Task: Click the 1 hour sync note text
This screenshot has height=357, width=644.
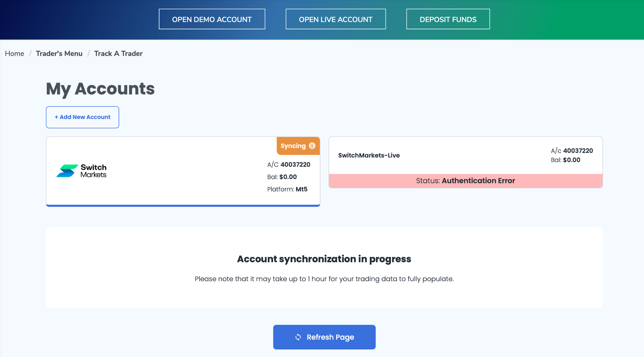Action: point(324,279)
